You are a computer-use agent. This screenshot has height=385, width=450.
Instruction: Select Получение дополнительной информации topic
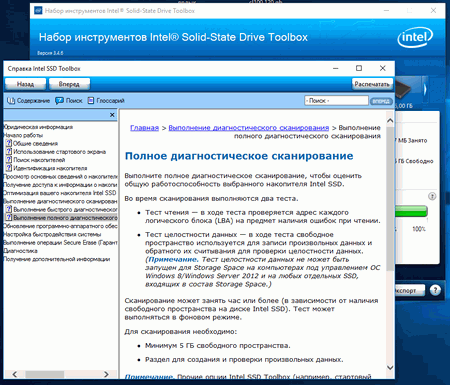pyautogui.click(x=57, y=259)
